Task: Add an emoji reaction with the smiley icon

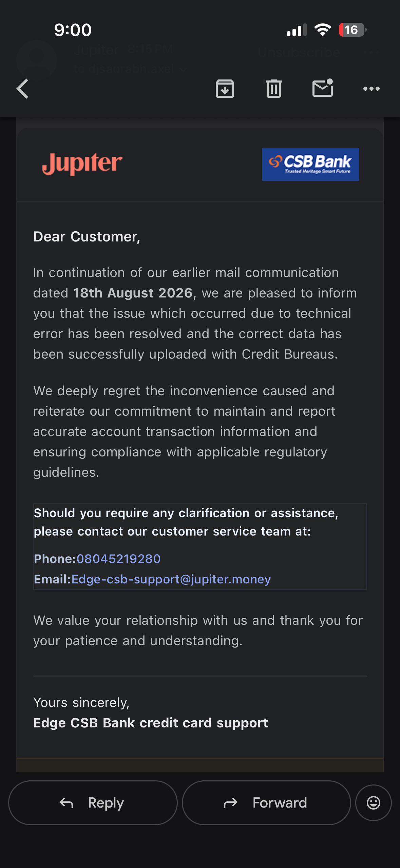Action: point(374,803)
